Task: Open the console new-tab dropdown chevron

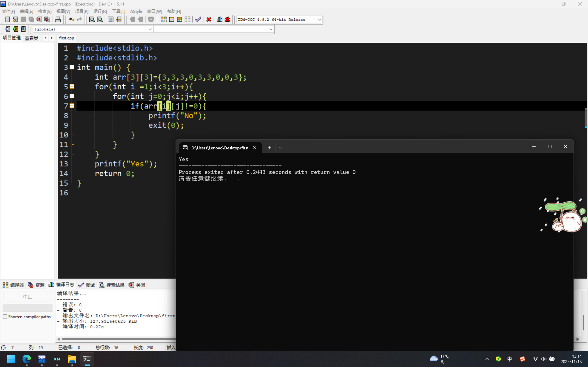Action: 280,148
